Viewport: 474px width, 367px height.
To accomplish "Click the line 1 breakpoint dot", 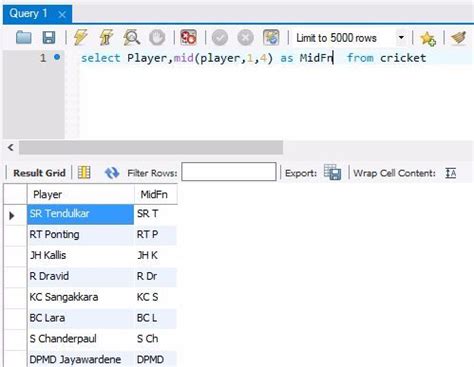I will [x=57, y=57].
